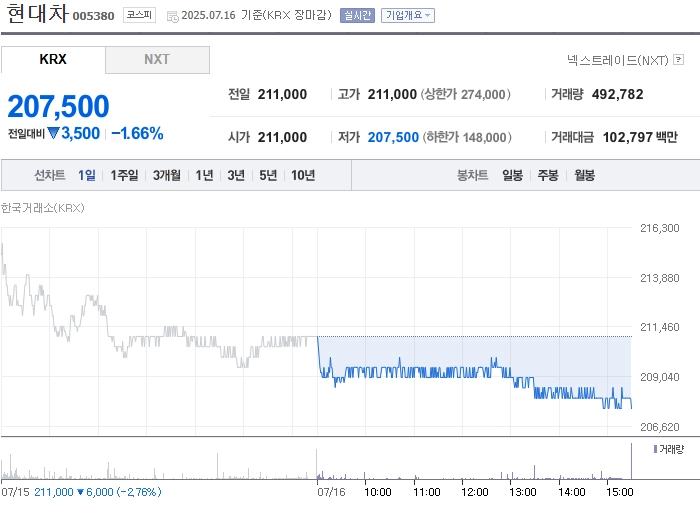This screenshot has height=505, width=700.
Task: Select the 10년 chart period
Action: pos(303,175)
